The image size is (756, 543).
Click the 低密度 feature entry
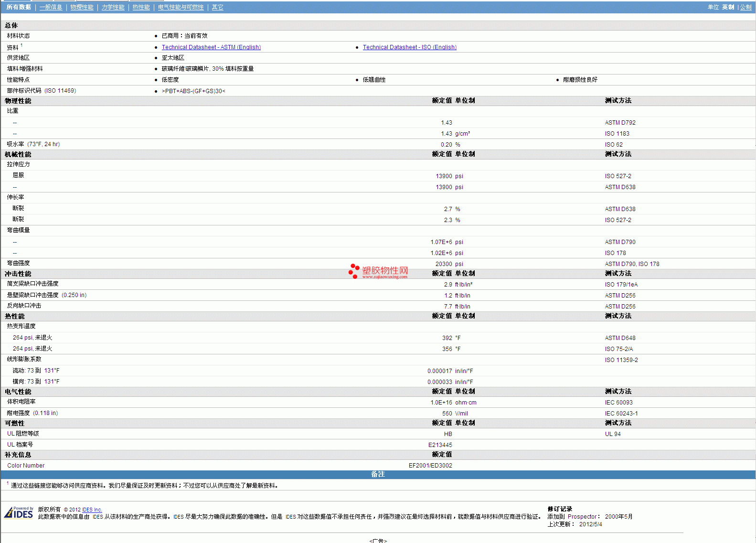pos(170,80)
